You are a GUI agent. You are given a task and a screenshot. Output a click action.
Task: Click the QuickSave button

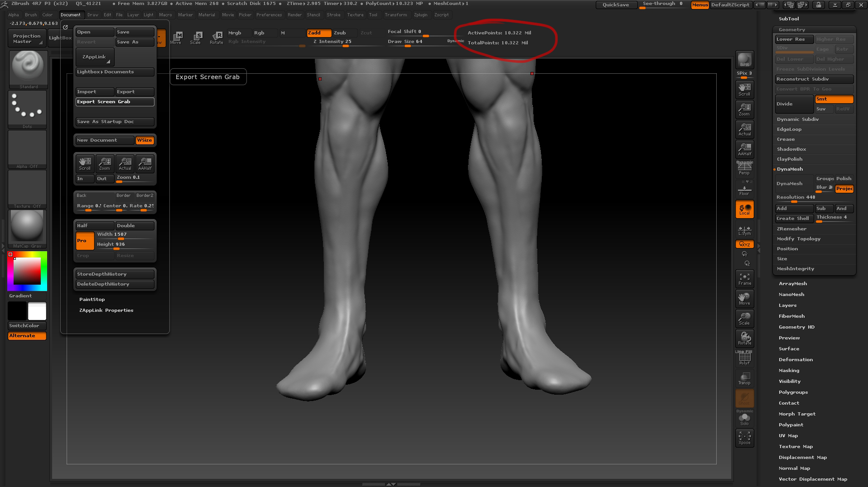[615, 5]
